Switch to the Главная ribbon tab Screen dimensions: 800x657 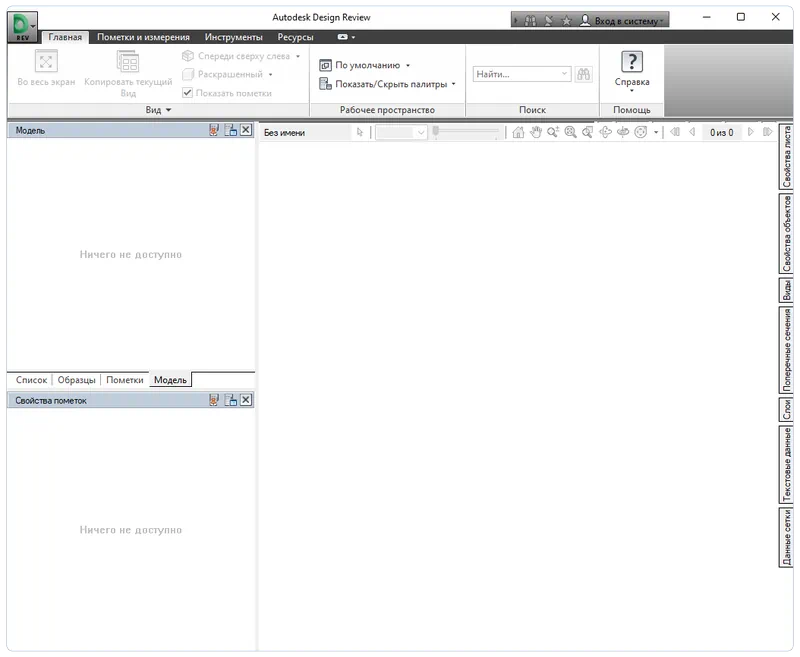click(x=65, y=37)
